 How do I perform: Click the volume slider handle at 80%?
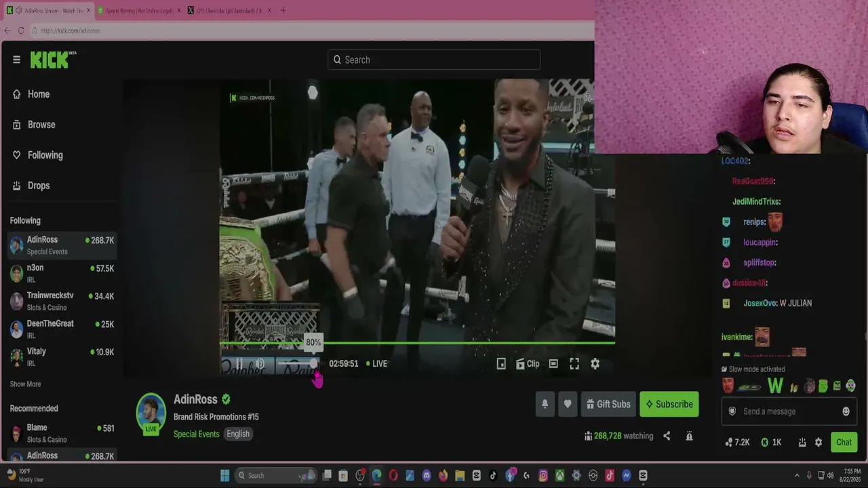[x=313, y=364]
